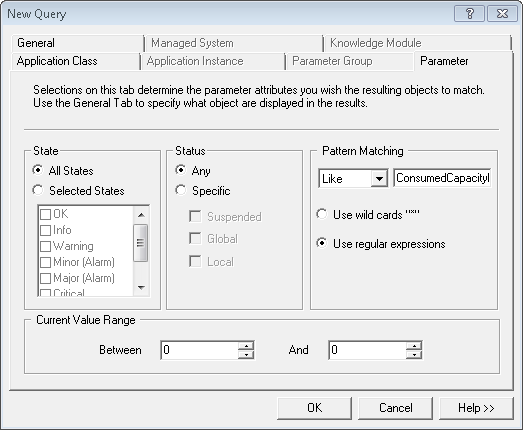Increase the And value with up arrow
Screen dimensions: 523x430
[414, 346]
